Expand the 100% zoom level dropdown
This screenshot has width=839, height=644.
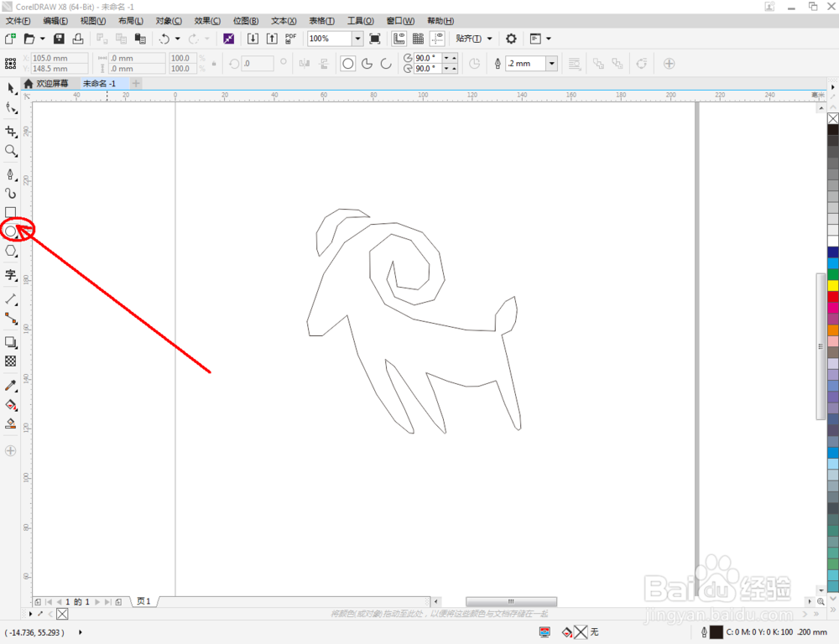(357, 39)
